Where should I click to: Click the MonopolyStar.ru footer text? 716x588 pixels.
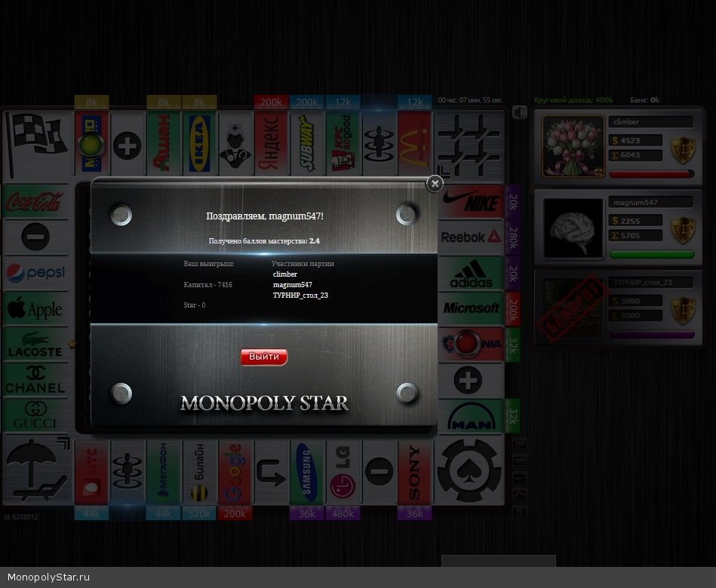[x=48, y=577]
